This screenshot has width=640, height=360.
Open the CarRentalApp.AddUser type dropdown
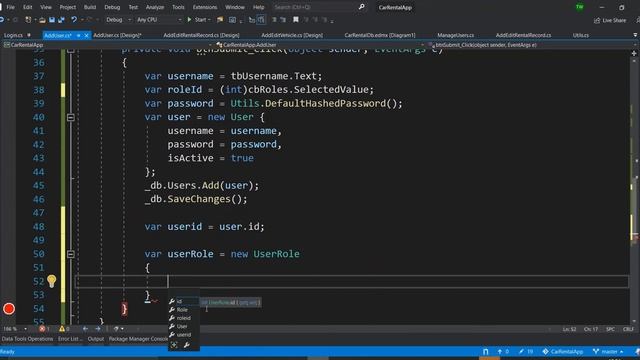point(320,45)
